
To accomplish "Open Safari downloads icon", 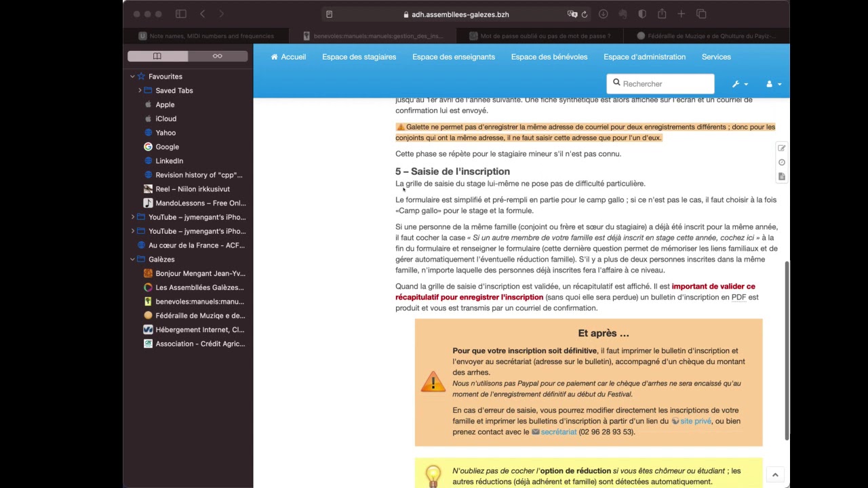I will [x=603, y=14].
